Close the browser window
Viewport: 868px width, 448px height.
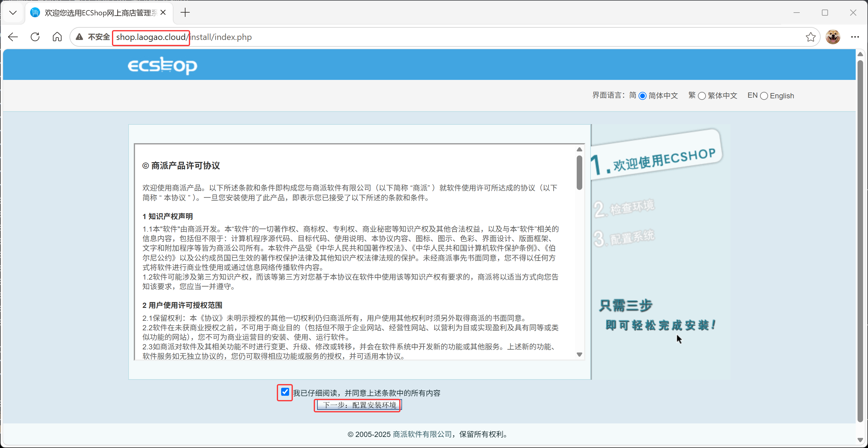[x=853, y=13]
